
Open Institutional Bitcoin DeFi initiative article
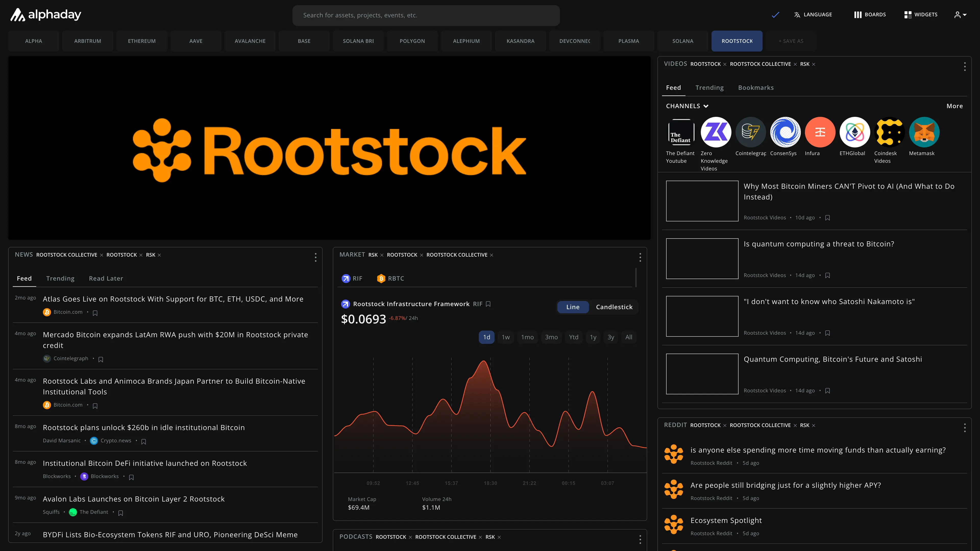(145, 464)
